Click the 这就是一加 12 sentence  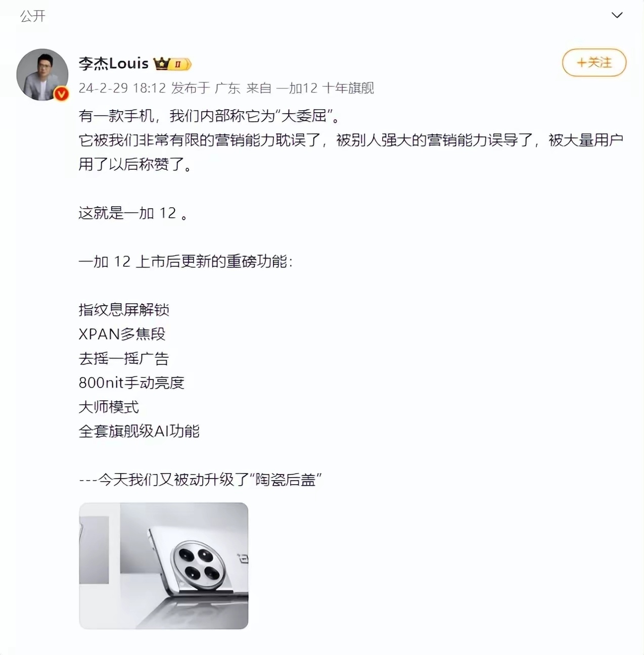(x=133, y=213)
